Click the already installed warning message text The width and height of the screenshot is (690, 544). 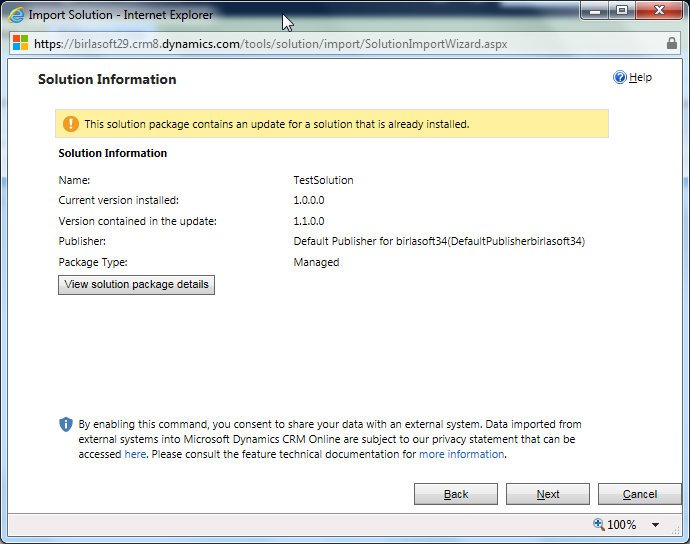click(x=277, y=124)
